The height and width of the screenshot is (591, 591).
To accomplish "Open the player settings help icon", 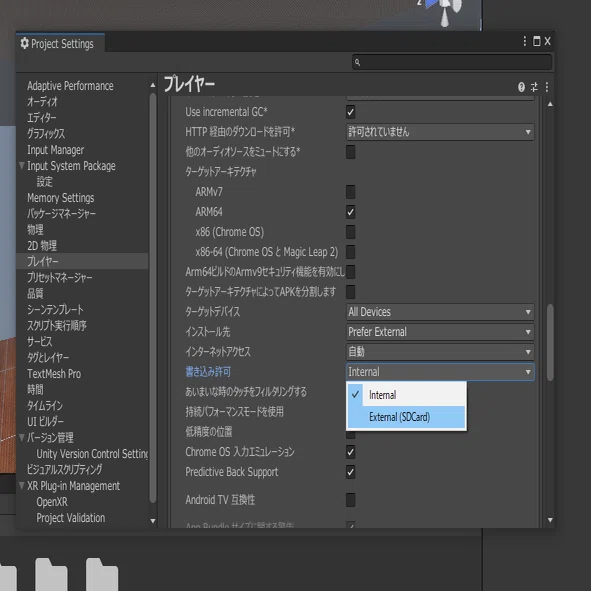I will [521, 87].
